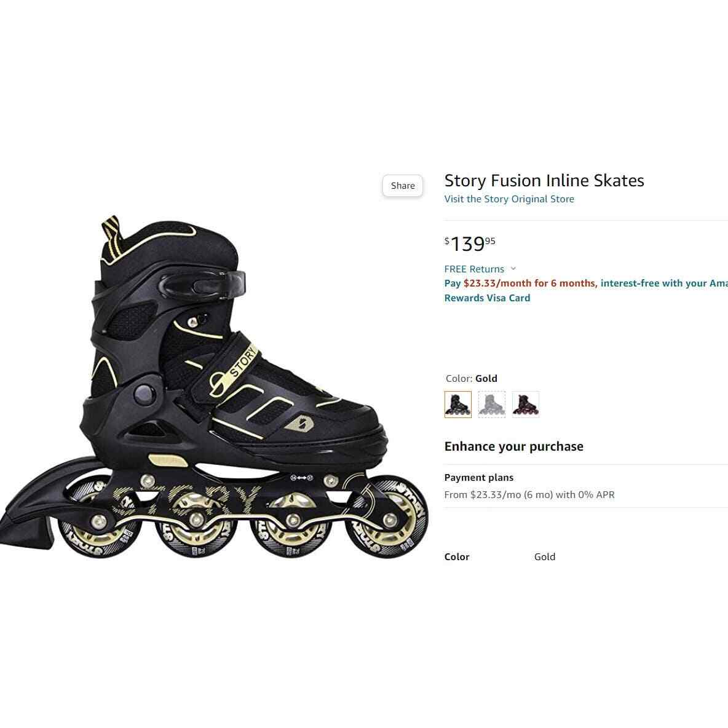The image size is (728, 728).
Task: Click the Enhance your purchase heading
Action: [513, 446]
